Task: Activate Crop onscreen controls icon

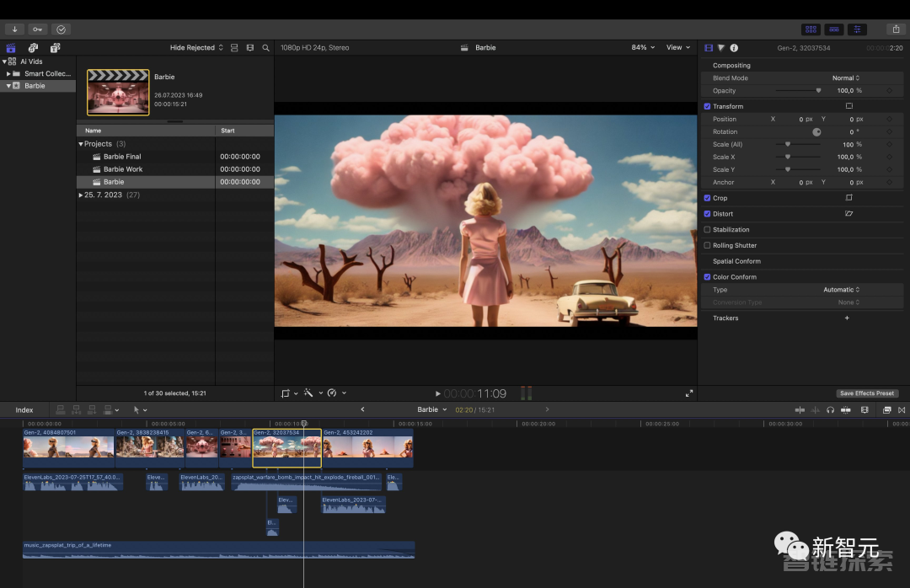Action: coord(849,198)
